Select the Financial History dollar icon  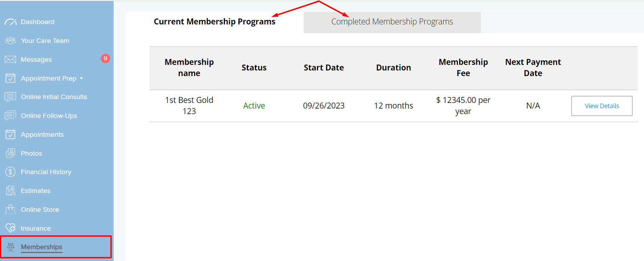[10, 172]
